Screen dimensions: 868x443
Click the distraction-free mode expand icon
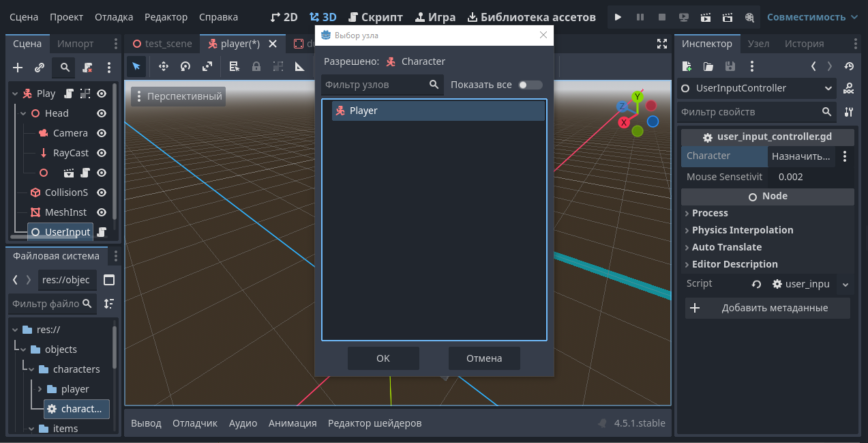[661, 44]
